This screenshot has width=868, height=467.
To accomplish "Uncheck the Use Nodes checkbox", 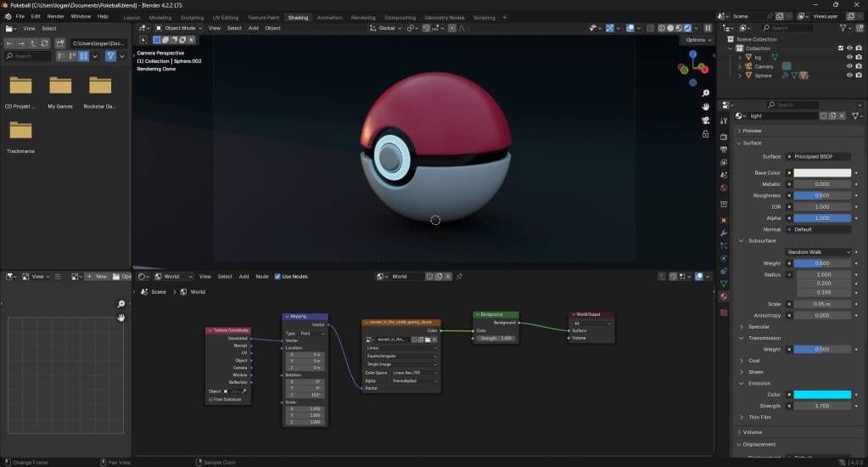I will (277, 277).
